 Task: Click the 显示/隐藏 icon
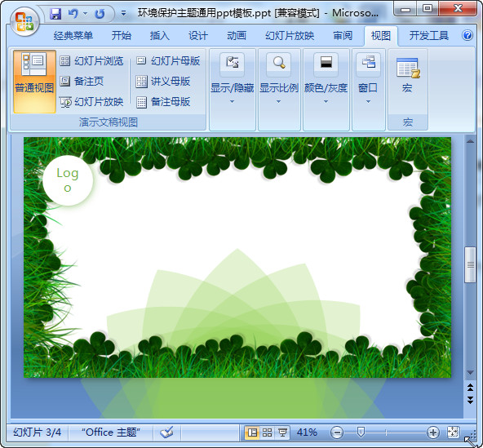coord(233,64)
